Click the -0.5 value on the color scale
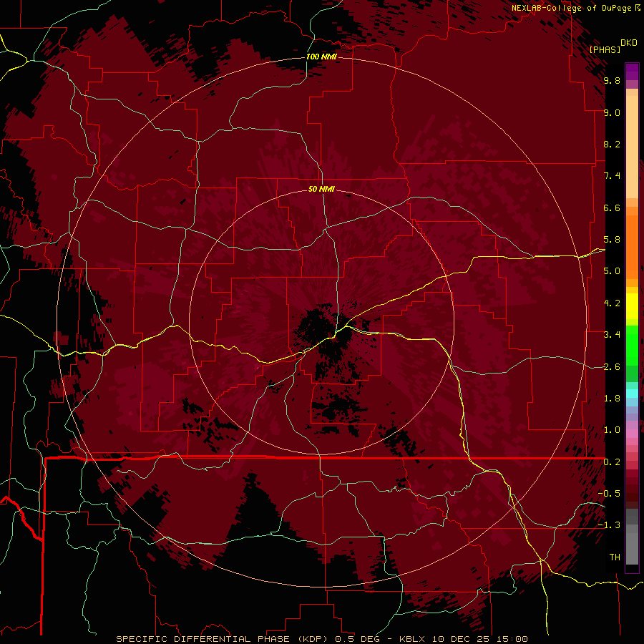The height and width of the screenshot is (644, 644). click(609, 494)
